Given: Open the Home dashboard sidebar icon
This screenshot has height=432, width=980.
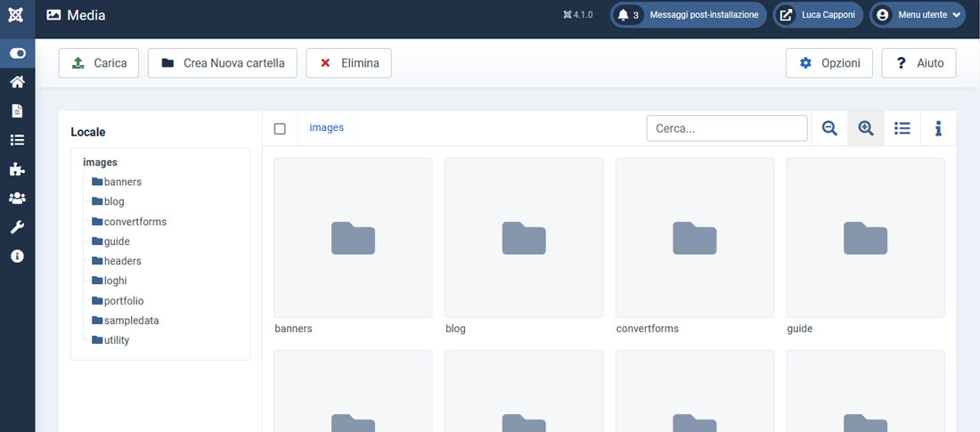Looking at the screenshot, I should tap(18, 82).
